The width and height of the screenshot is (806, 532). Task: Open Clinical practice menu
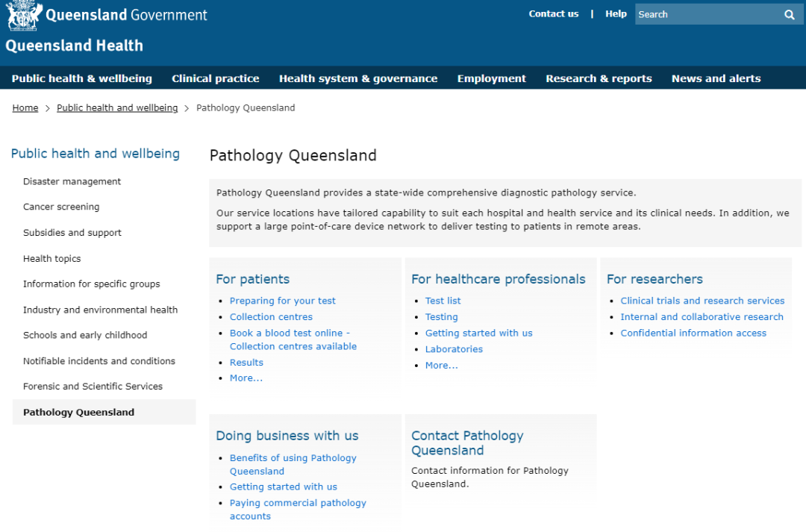tap(216, 78)
